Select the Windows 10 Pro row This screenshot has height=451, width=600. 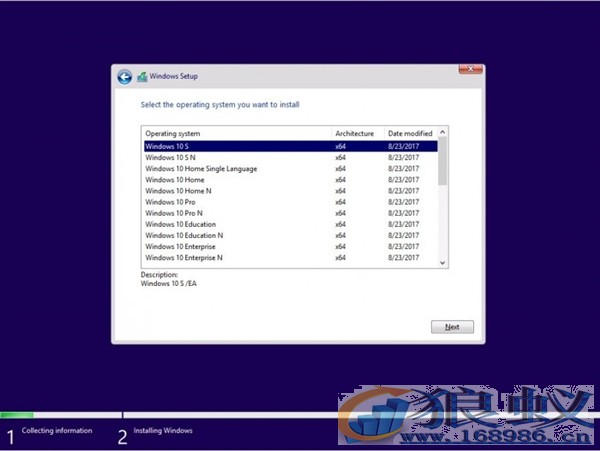(x=291, y=202)
